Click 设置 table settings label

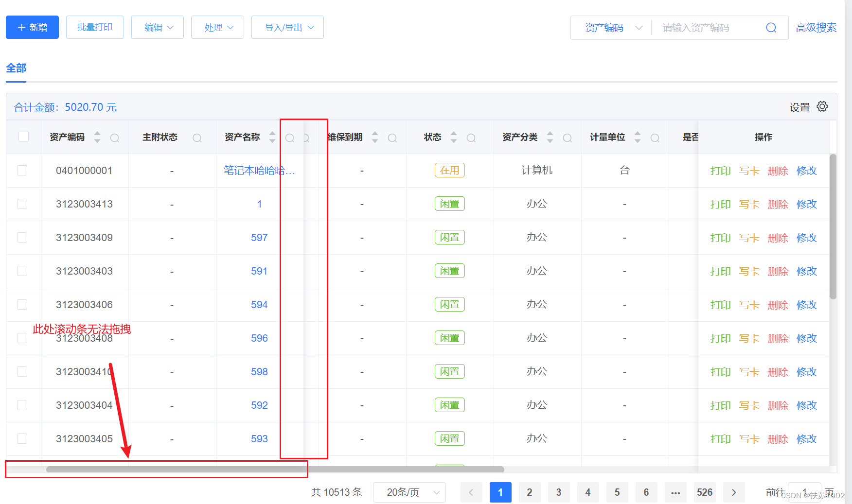click(x=799, y=107)
